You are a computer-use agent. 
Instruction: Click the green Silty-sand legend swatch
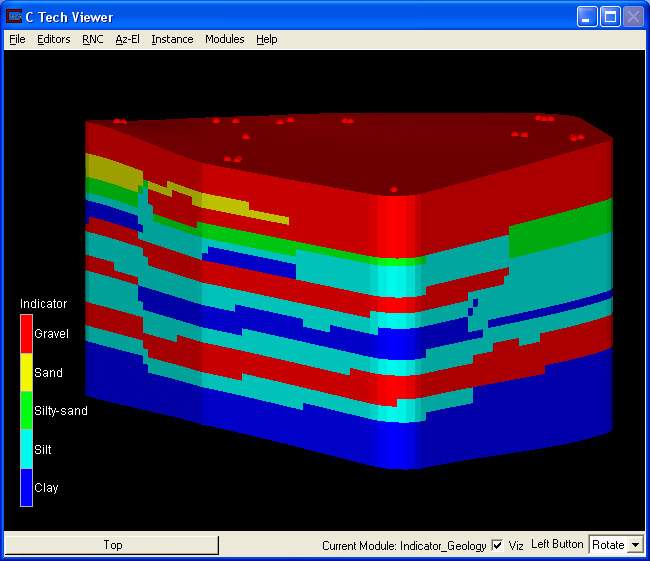click(26, 410)
